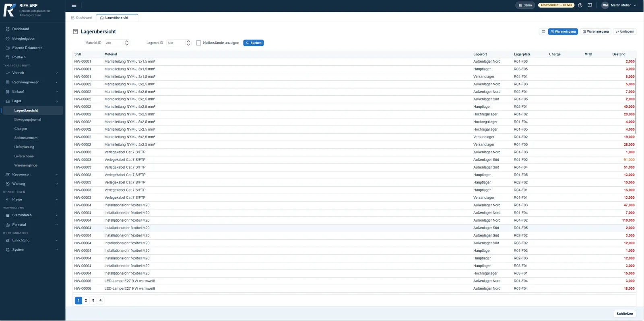
Task: Click the Preise euro icon
Action: click(7, 200)
